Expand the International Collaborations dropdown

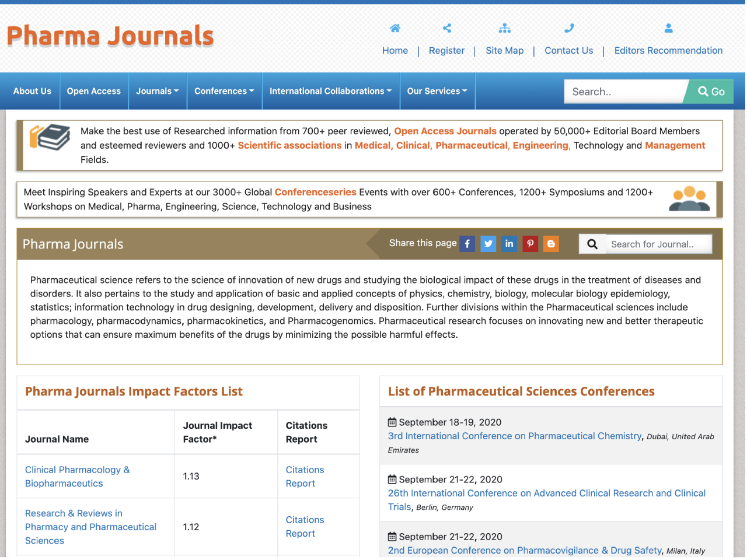point(330,91)
